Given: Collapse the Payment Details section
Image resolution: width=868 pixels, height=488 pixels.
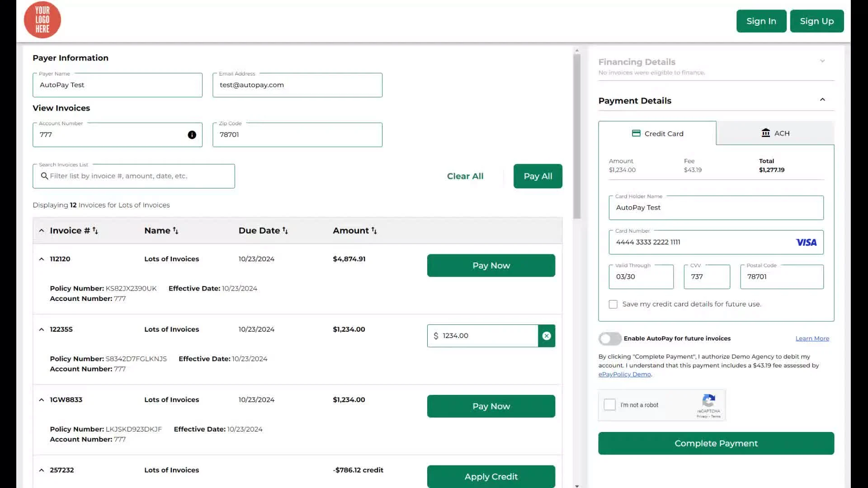Looking at the screenshot, I should point(822,100).
